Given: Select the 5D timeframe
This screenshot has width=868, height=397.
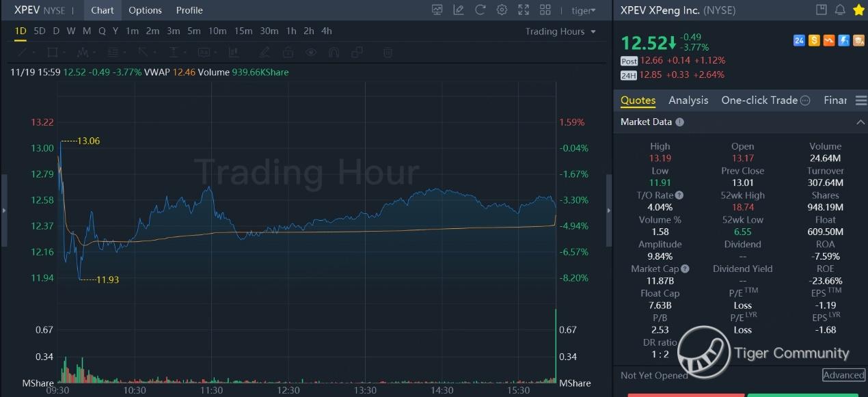Looking at the screenshot, I should (x=40, y=31).
